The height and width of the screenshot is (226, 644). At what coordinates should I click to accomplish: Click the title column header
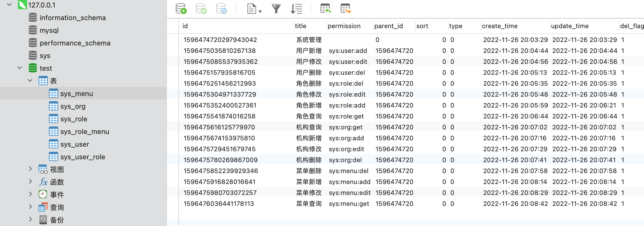pyautogui.click(x=301, y=26)
